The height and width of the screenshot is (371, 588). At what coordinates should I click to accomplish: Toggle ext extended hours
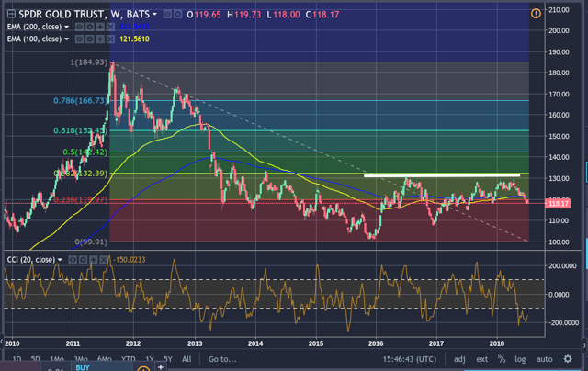[481, 359]
